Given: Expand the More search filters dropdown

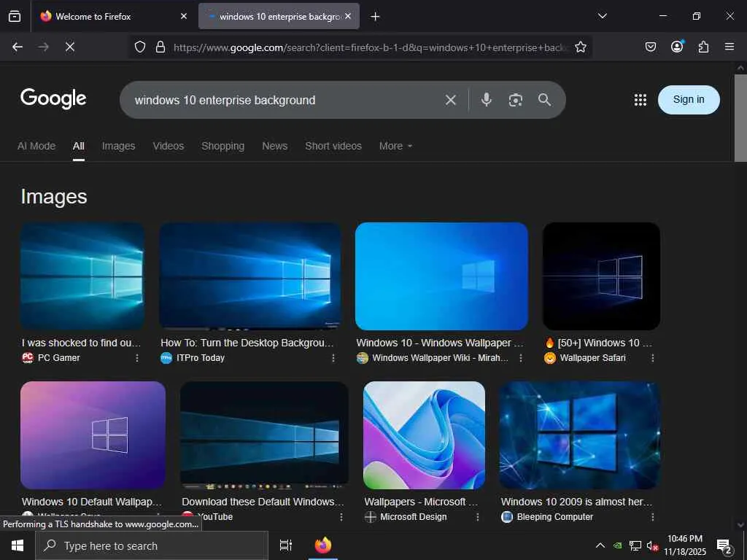Looking at the screenshot, I should pyautogui.click(x=396, y=146).
